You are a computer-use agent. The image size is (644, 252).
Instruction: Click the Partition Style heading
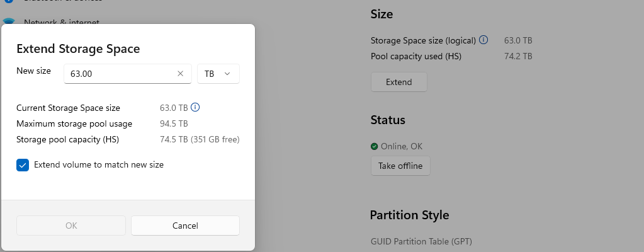coord(409,215)
